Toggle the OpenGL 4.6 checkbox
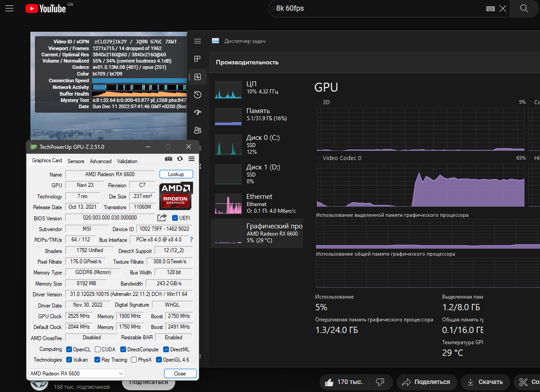 click(158, 360)
